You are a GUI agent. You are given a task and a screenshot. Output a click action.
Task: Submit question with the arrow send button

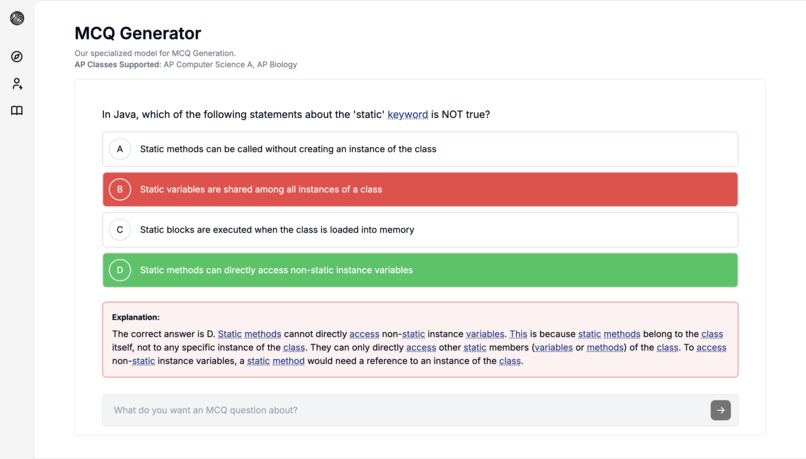720,410
